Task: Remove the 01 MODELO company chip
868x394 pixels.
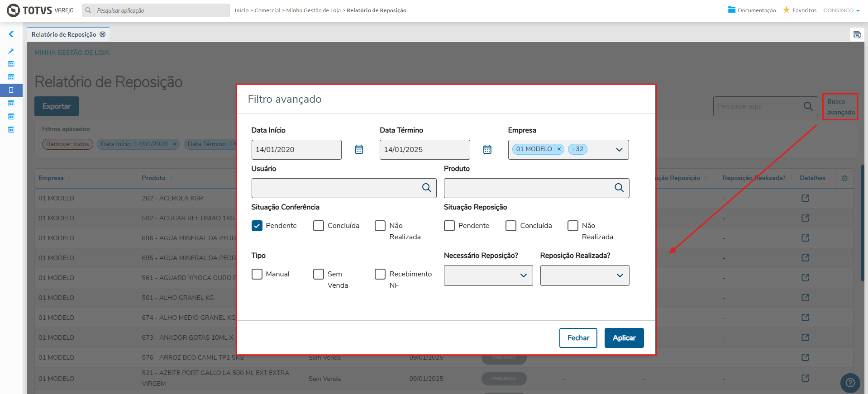Action: click(x=559, y=149)
